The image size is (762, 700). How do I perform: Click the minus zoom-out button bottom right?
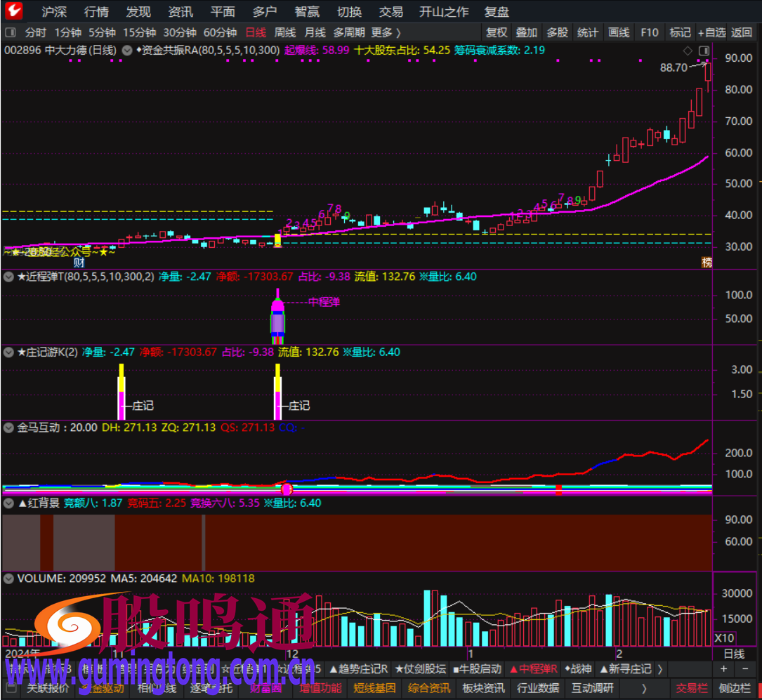click(x=745, y=669)
